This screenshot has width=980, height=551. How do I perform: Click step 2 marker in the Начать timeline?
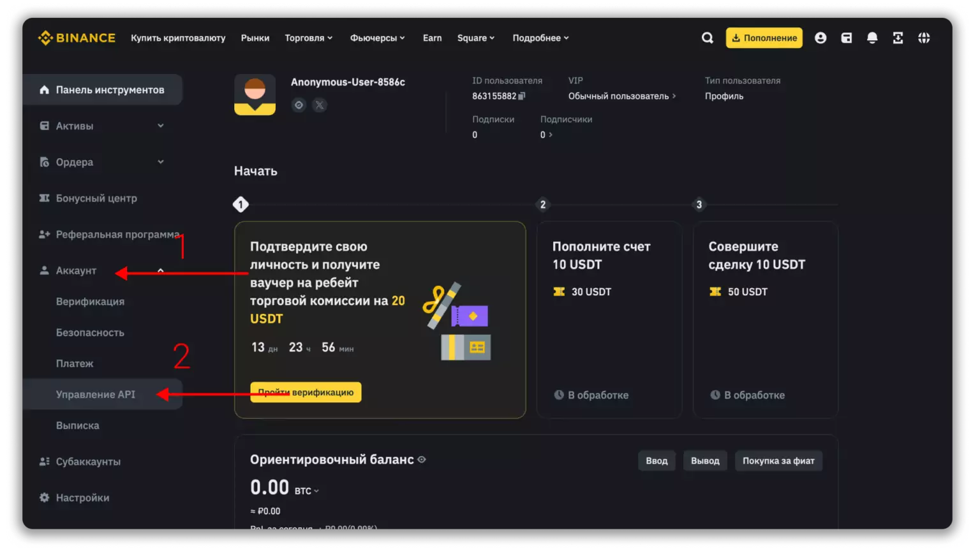click(x=543, y=204)
